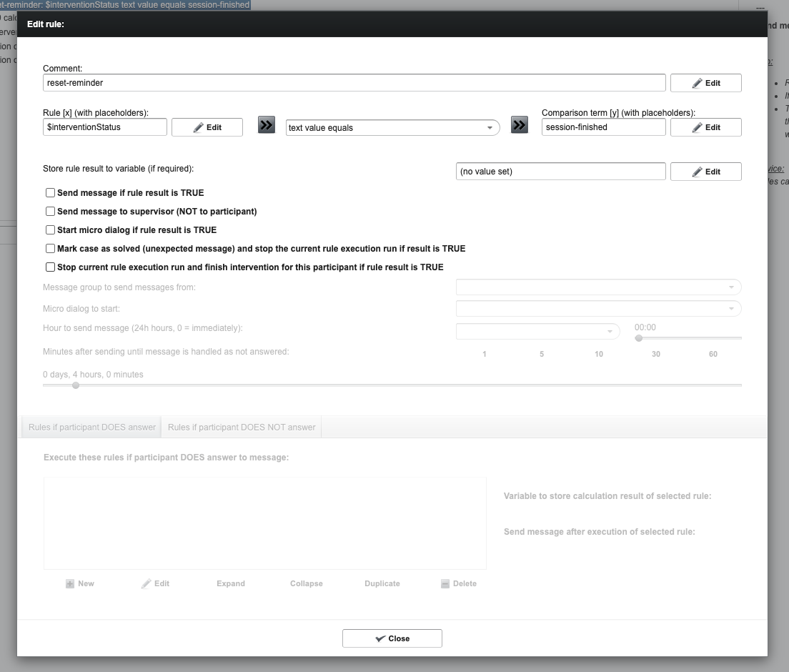789x672 pixels.
Task: Click the double-arrow icon before the Comparison term
Action: 520,126
